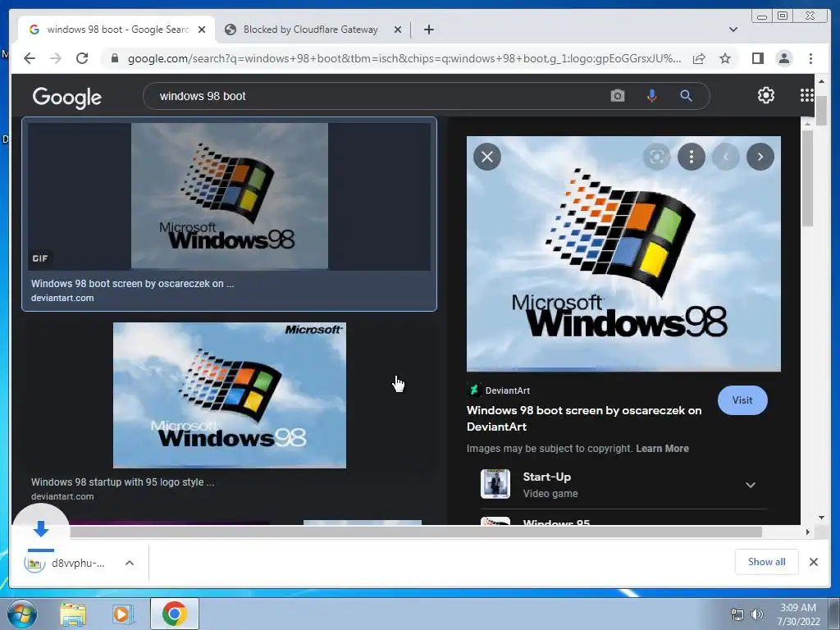Screen dimensions: 840x630
Task: Click the forward navigation arrow
Action: (x=56, y=58)
